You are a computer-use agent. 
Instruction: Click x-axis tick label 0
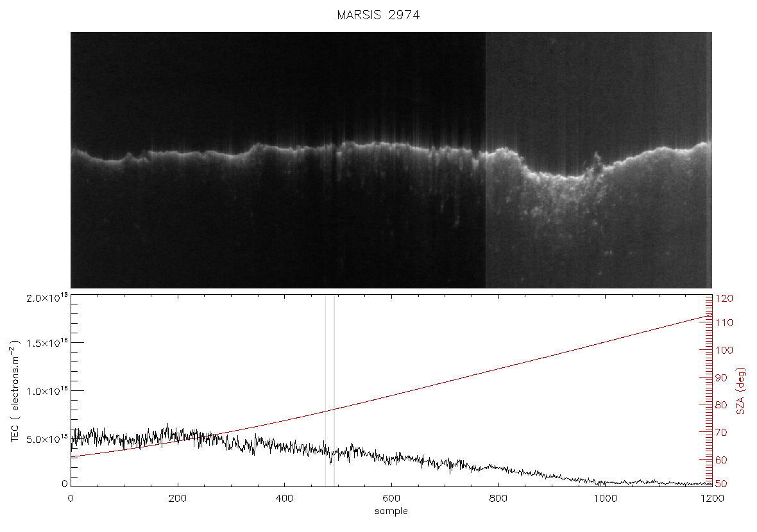click(71, 498)
